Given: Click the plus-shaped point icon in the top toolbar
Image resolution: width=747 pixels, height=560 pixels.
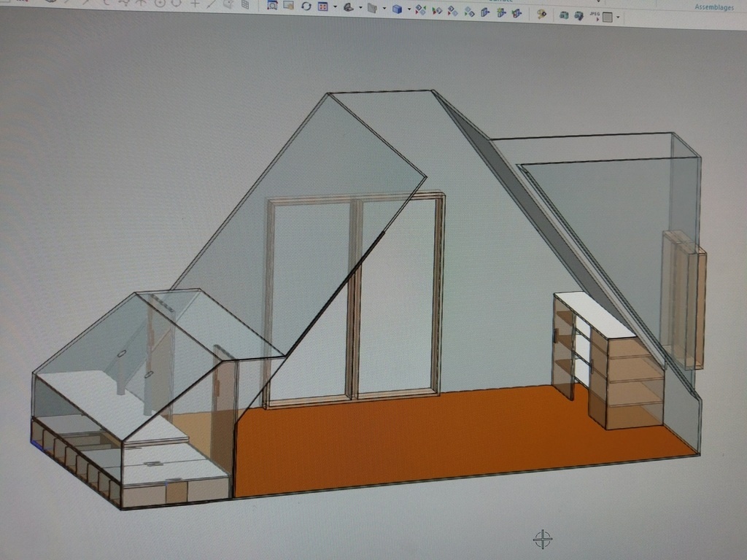Looking at the screenshot, I should [x=196, y=3].
